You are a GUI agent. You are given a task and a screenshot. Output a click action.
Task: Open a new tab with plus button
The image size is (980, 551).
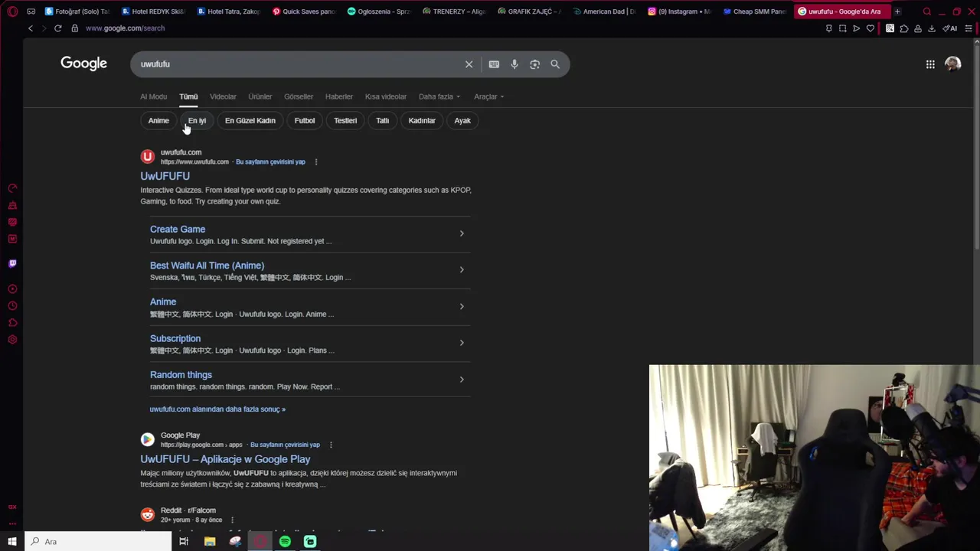pos(897,11)
